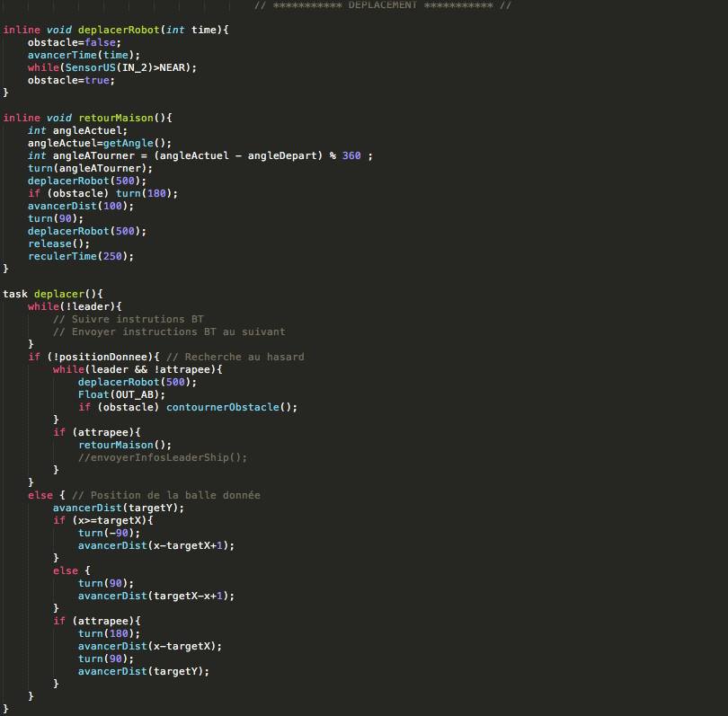Click the 'if (x>=targetX){' condition line

(102, 520)
